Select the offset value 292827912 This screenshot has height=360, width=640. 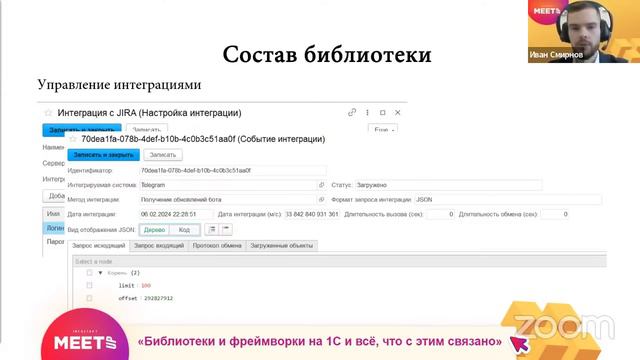click(158, 298)
